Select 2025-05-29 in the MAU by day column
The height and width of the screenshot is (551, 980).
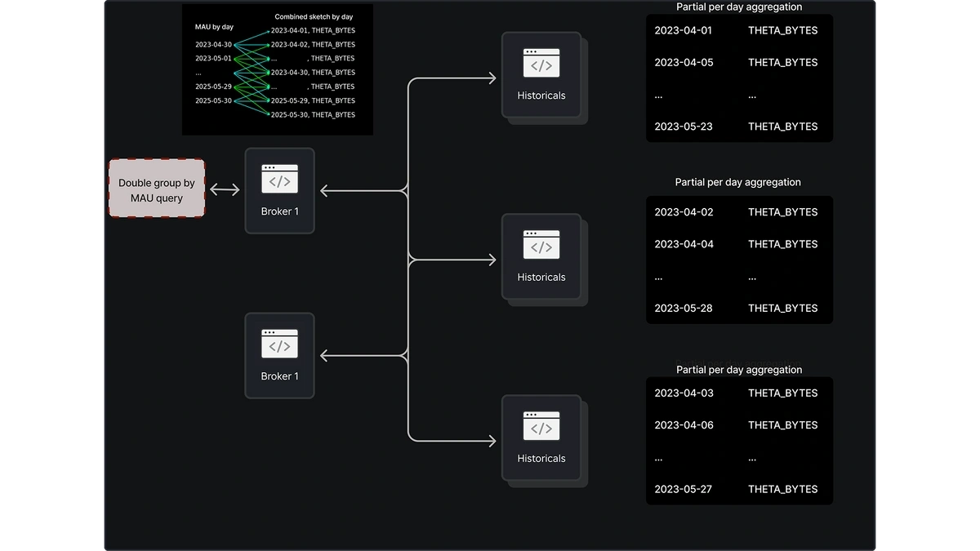(x=213, y=87)
